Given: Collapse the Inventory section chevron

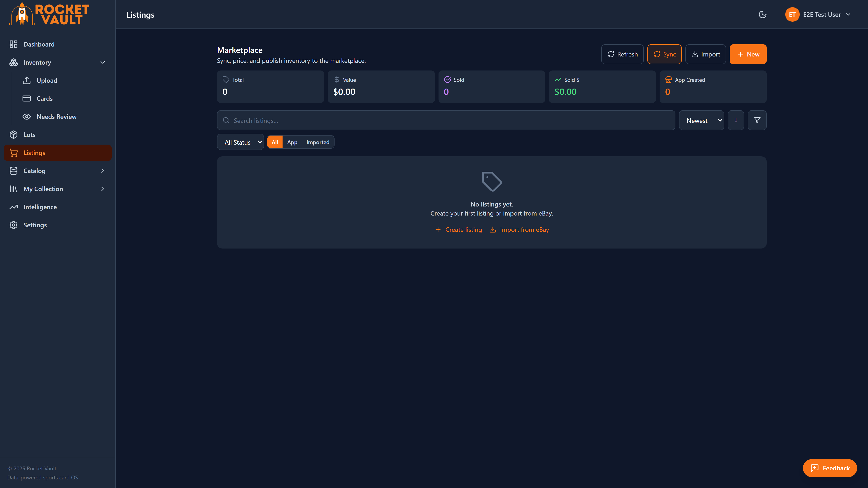Looking at the screenshot, I should pyautogui.click(x=102, y=62).
